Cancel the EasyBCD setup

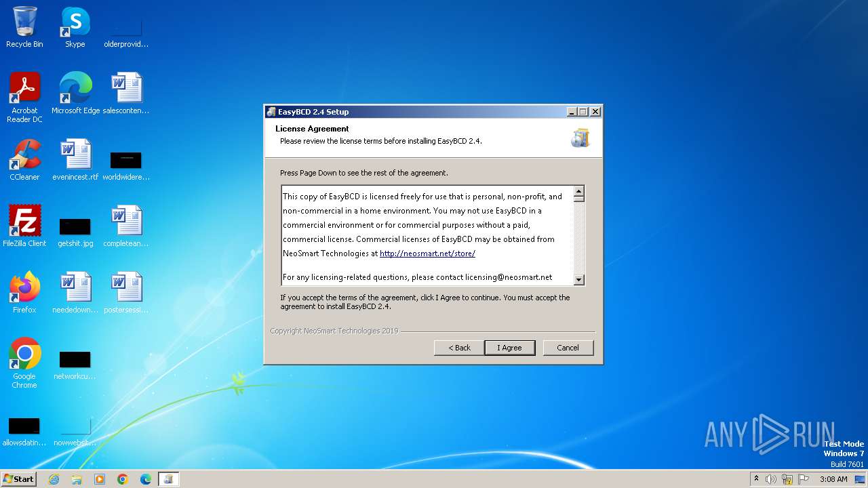click(x=568, y=348)
